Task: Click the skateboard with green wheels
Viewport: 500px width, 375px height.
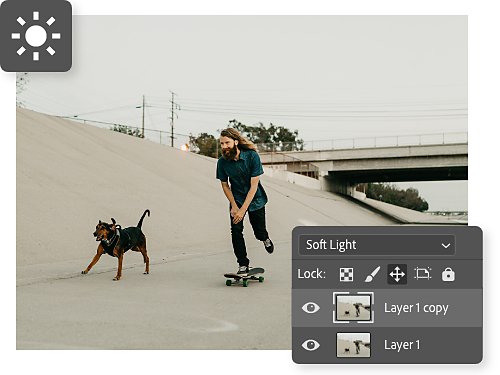Action: tap(244, 277)
